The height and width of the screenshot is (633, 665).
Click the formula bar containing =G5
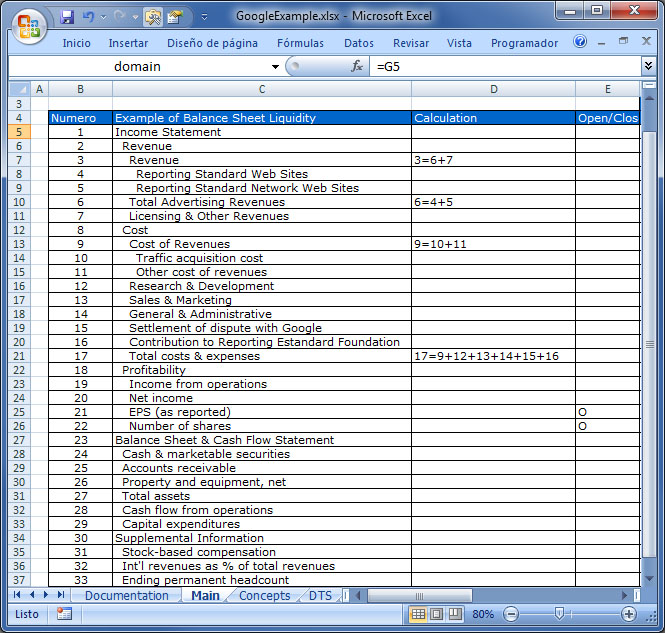[x=506, y=67]
